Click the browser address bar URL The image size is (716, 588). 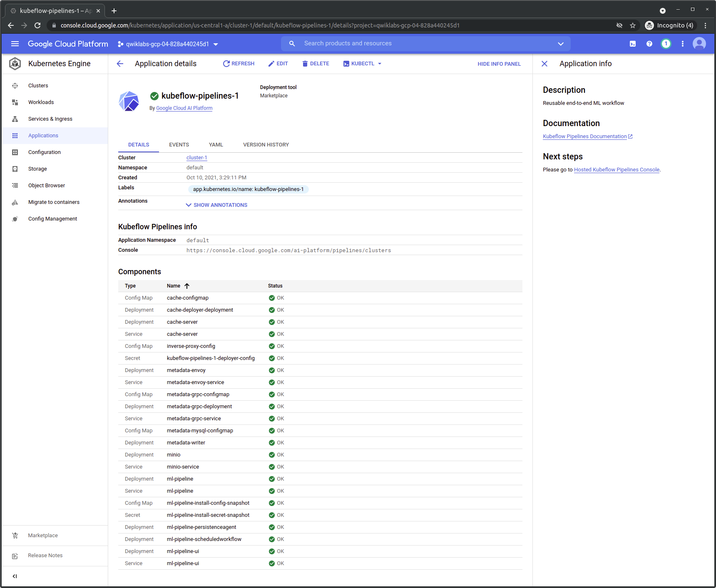pyautogui.click(x=260, y=25)
